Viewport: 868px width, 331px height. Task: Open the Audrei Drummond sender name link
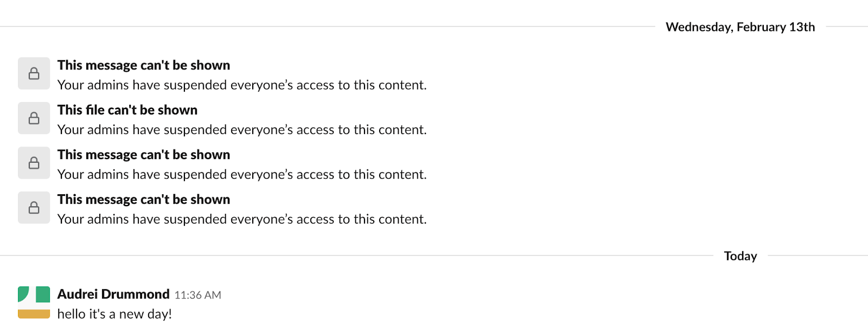[113, 294]
